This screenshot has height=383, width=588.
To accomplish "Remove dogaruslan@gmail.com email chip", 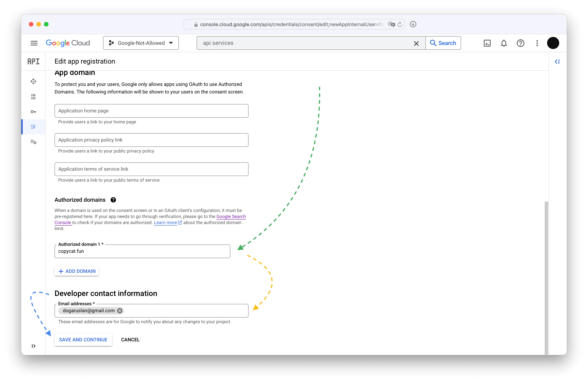I will coord(120,311).
